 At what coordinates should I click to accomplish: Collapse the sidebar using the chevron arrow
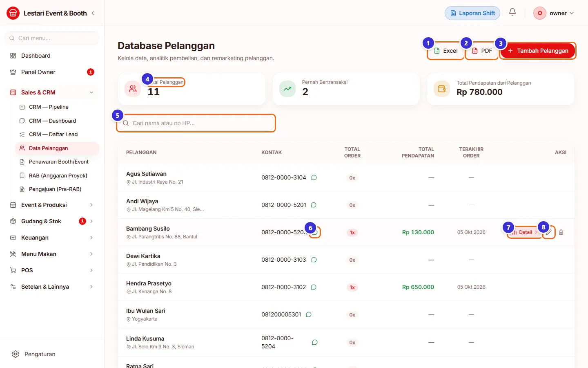tap(93, 13)
